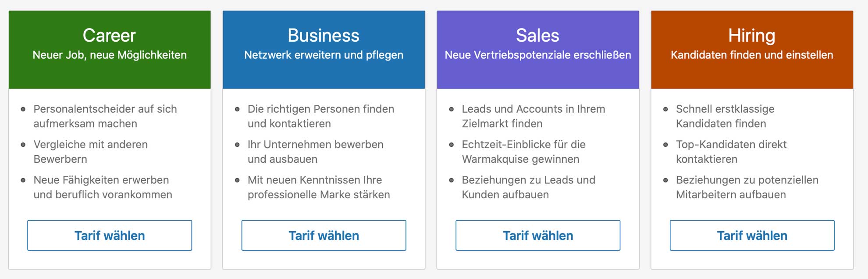Click the Career plan card

110,140
